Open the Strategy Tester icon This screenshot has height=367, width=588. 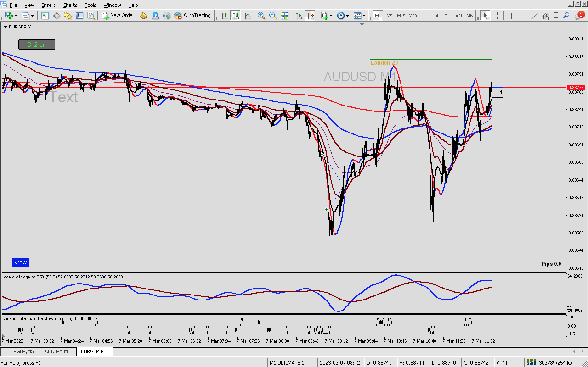tap(91, 16)
